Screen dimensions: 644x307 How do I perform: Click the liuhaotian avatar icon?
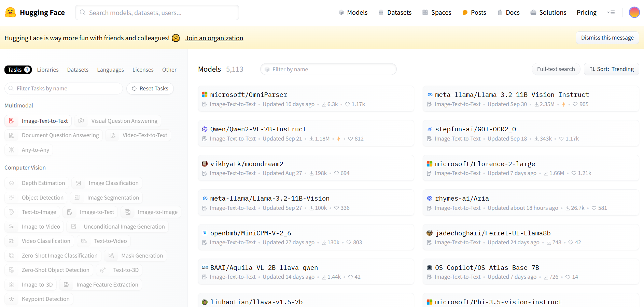205,302
